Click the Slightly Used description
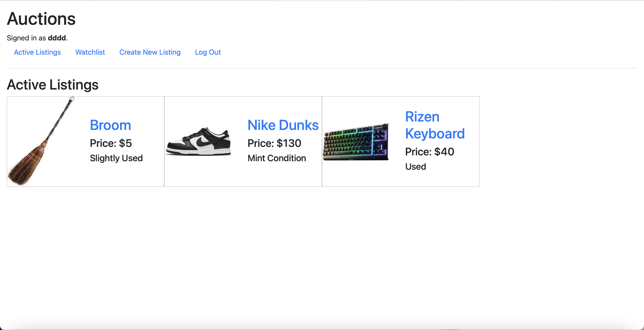Screen dimensions: 644x330 [116, 158]
